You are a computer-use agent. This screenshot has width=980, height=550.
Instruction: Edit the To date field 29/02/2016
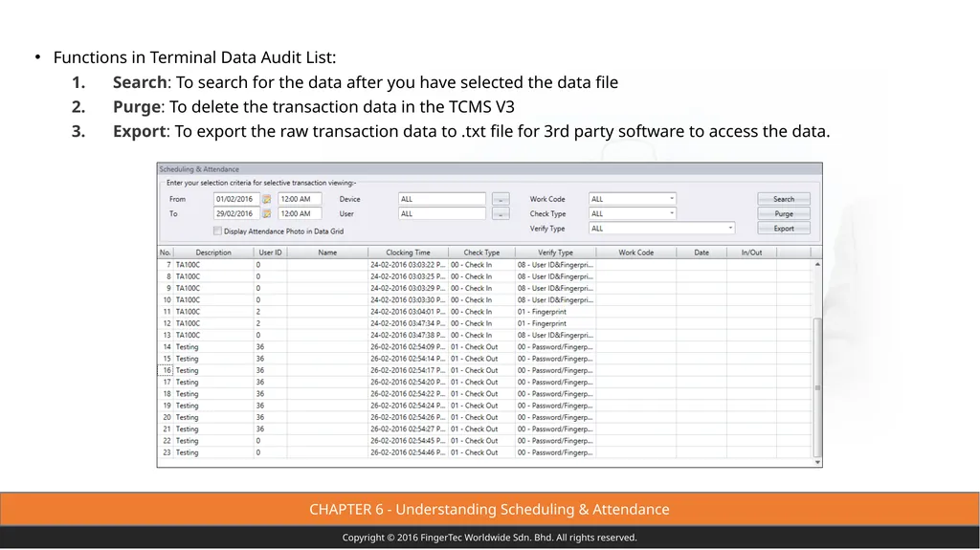(236, 213)
